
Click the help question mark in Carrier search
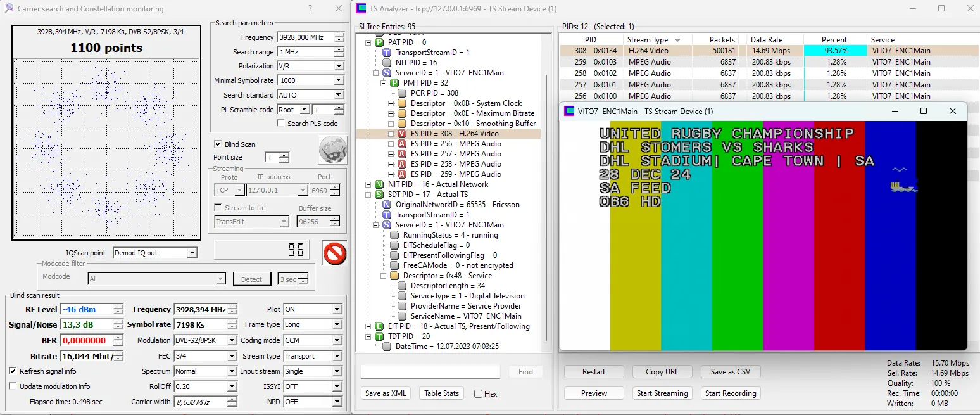[310, 9]
